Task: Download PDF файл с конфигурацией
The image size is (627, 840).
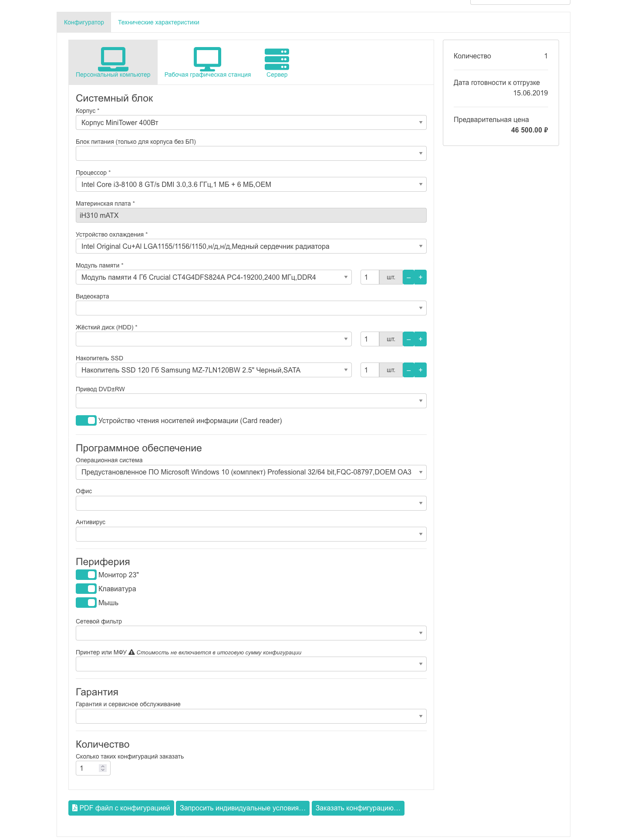Action: (121, 808)
